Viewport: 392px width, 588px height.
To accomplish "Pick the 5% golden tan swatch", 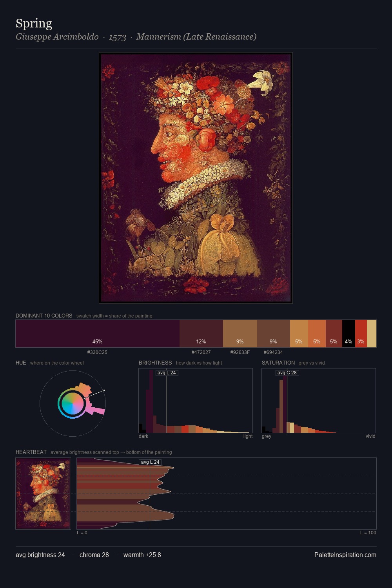I will (299, 334).
